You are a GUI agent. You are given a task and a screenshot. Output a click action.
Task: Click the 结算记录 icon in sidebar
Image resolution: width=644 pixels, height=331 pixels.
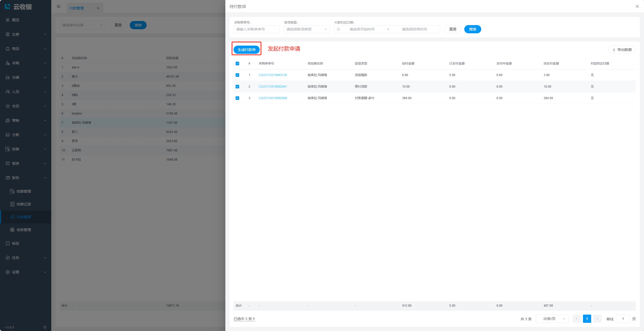(x=12, y=204)
